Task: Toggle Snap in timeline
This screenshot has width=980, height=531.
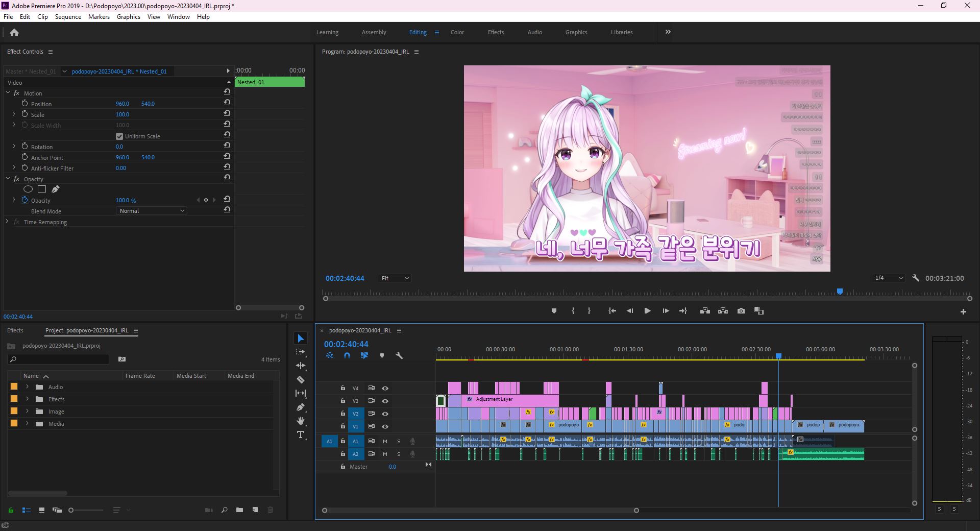Action: point(347,355)
